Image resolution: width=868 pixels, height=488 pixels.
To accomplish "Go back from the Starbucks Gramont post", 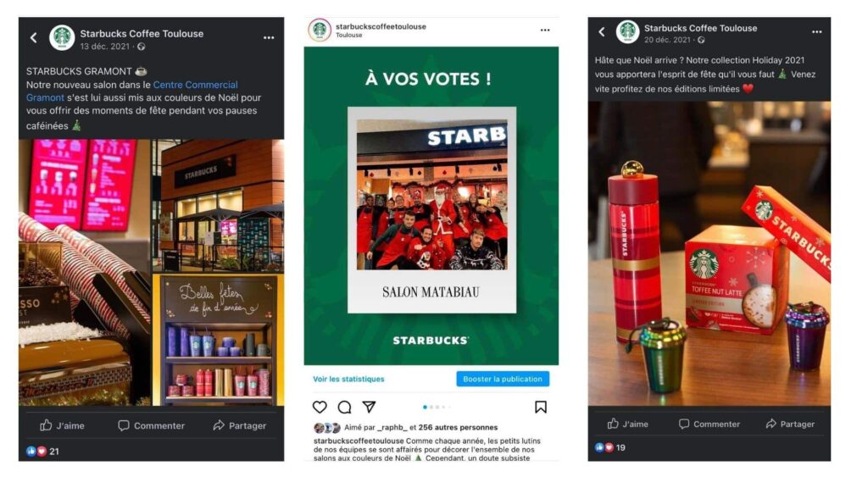I will (34, 37).
